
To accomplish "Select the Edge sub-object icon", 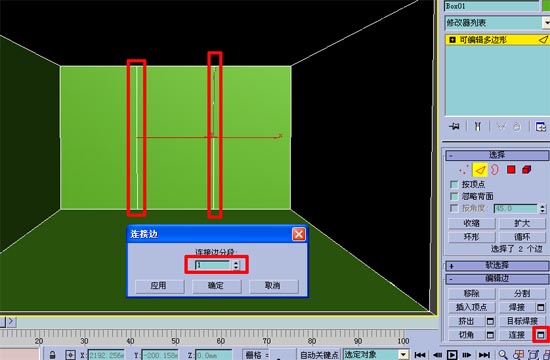I will tap(479, 170).
